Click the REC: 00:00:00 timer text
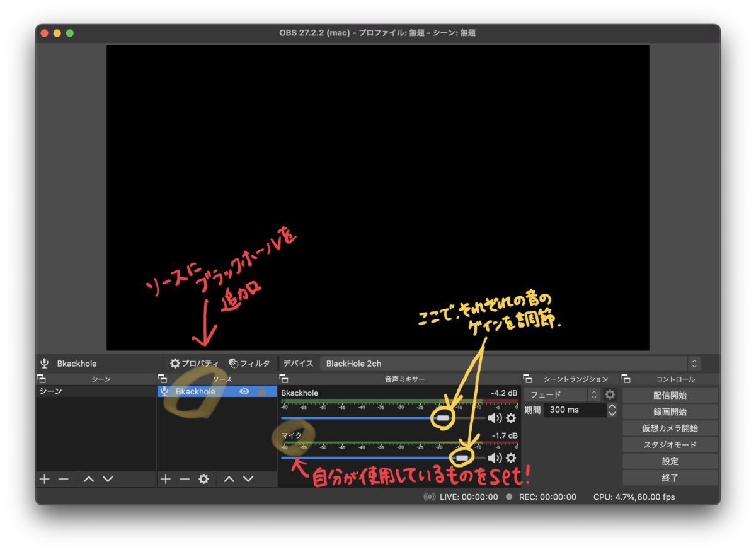756x552 pixels. coord(547,497)
